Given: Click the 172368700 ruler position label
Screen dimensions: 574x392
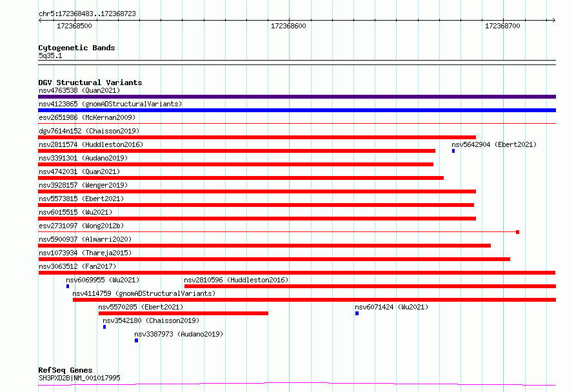Looking at the screenshot, I should [502, 26].
